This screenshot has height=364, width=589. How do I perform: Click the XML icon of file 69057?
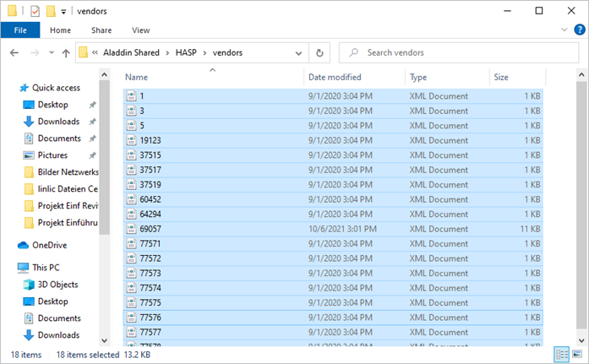click(131, 229)
